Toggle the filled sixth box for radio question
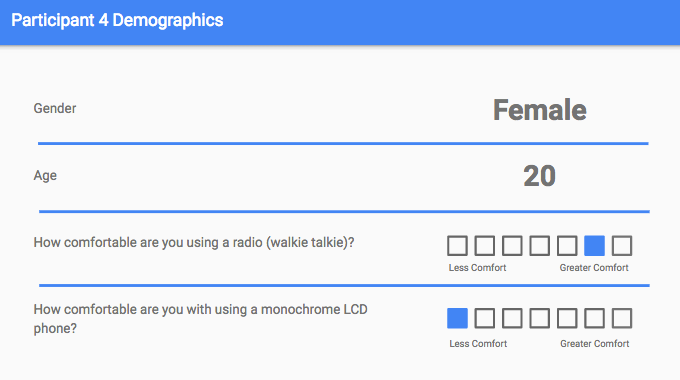The image size is (680, 380). click(x=594, y=246)
